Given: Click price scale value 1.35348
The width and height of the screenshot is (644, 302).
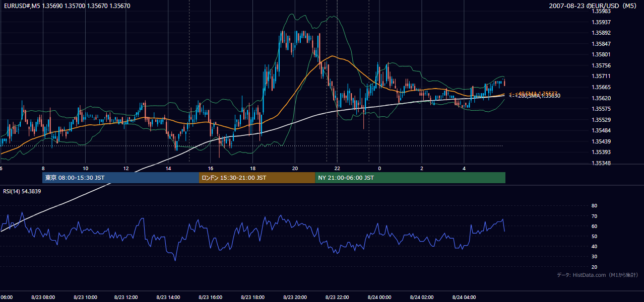Looking at the screenshot, I should 601,163.
